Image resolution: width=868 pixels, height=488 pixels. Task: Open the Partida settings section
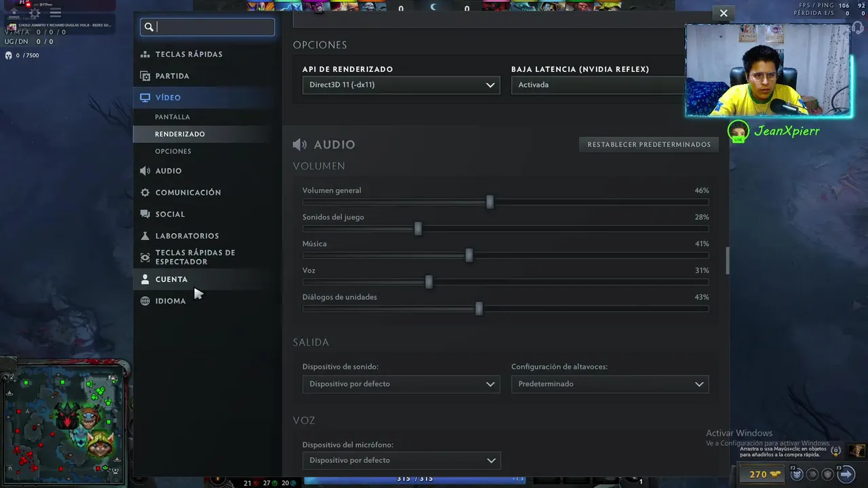(207, 76)
